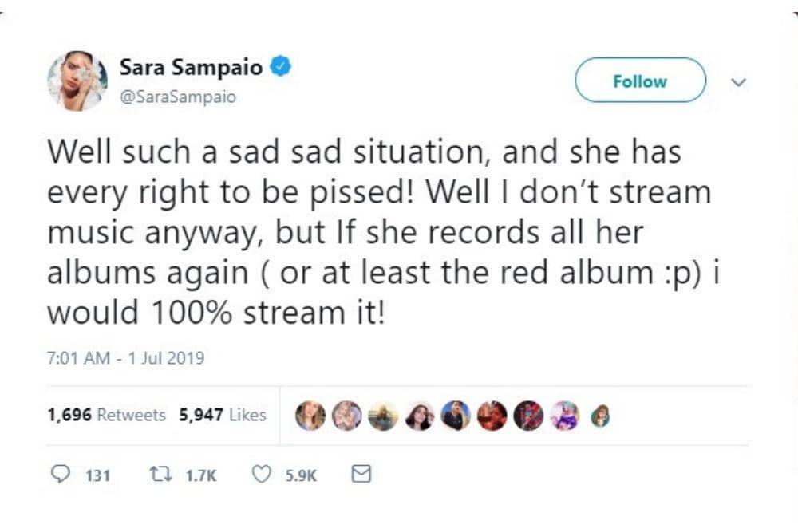The width and height of the screenshot is (798, 532).
Task: Click the 131 replies count
Action: 97,475
